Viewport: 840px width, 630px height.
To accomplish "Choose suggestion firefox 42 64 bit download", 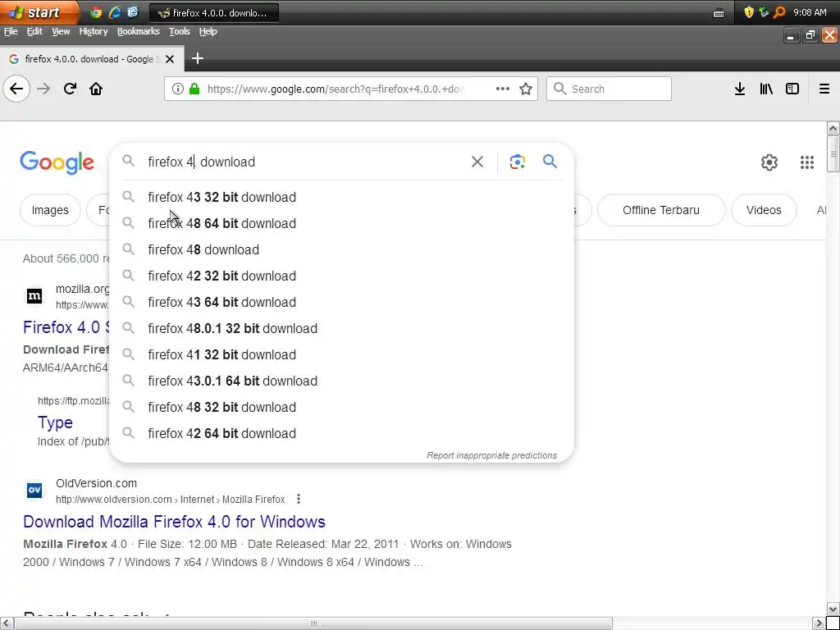I will tap(341, 433).
